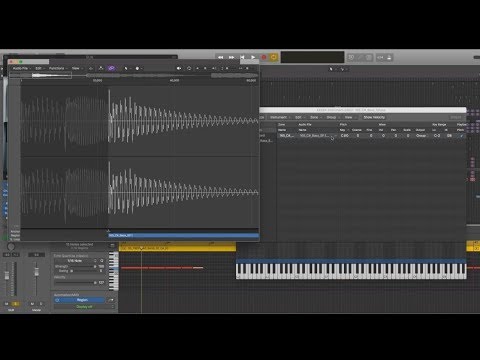
Task: Click the Play button in the transport
Action: coord(253,57)
